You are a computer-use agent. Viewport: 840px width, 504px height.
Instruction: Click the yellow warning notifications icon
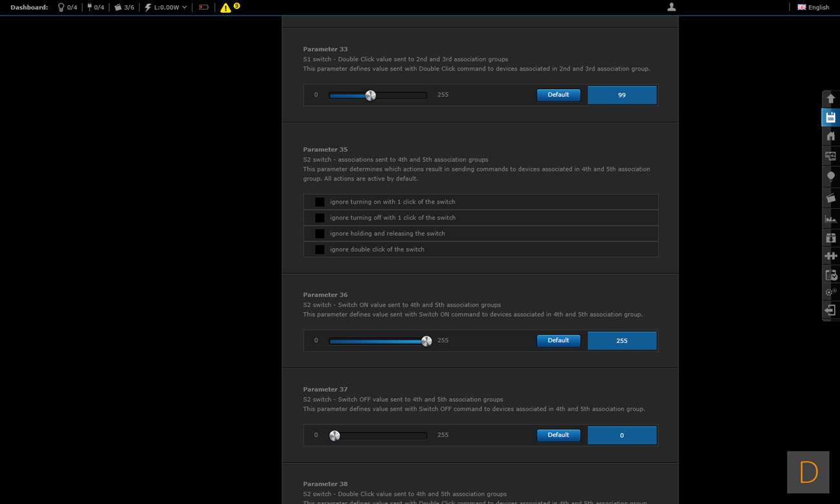click(x=226, y=8)
